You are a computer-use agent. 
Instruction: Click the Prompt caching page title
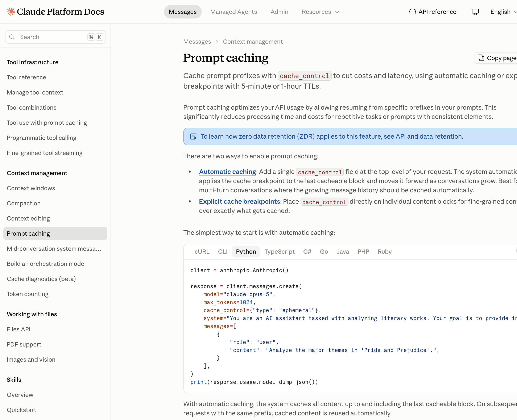pyautogui.click(x=226, y=58)
